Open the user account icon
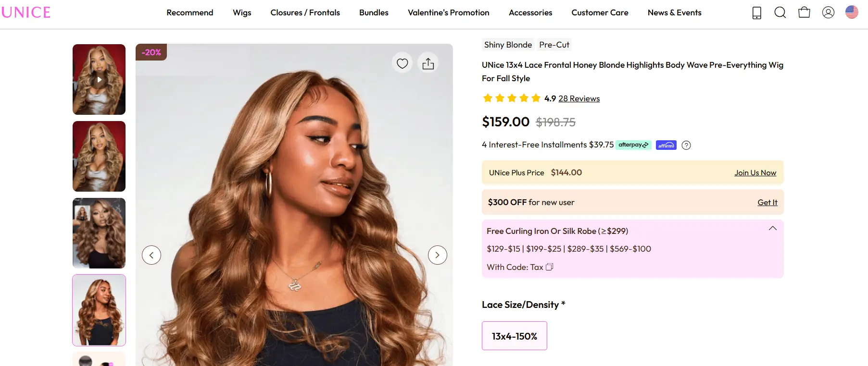Viewport: 868px width, 366px height. pos(828,12)
